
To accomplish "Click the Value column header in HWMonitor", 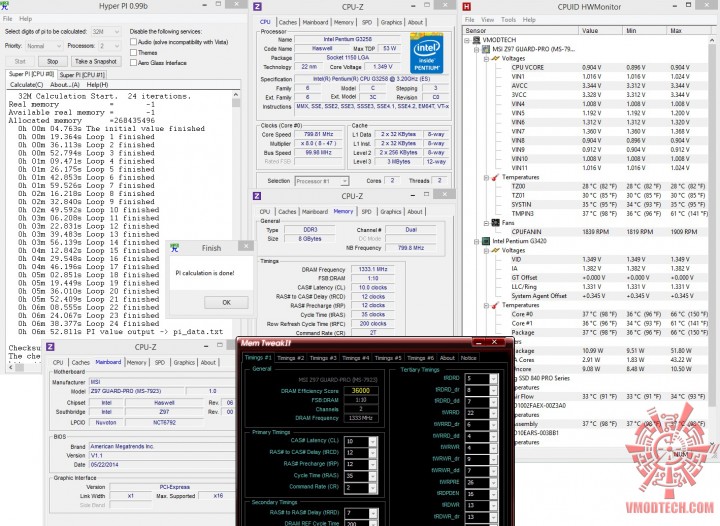I will click(601, 30).
